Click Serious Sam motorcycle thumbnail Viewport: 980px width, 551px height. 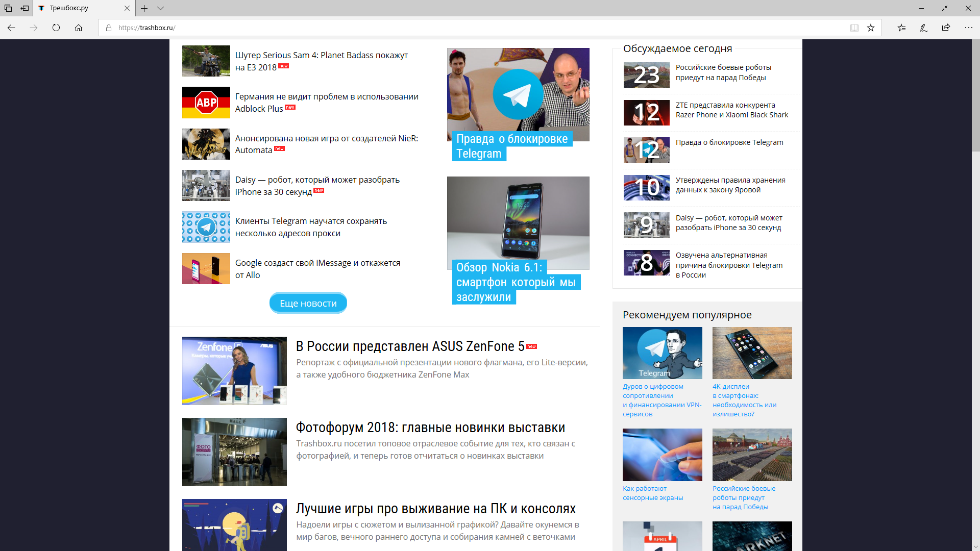[x=206, y=61]
